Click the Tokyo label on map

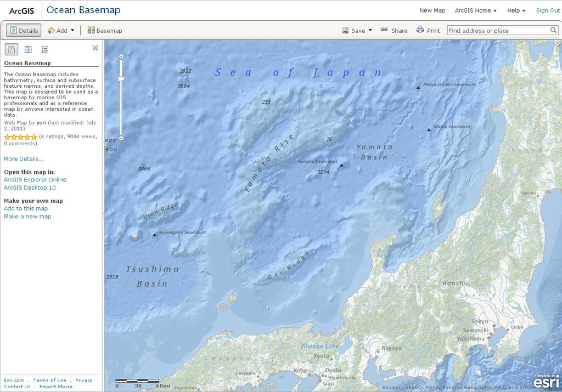click(x=480, y=321)
